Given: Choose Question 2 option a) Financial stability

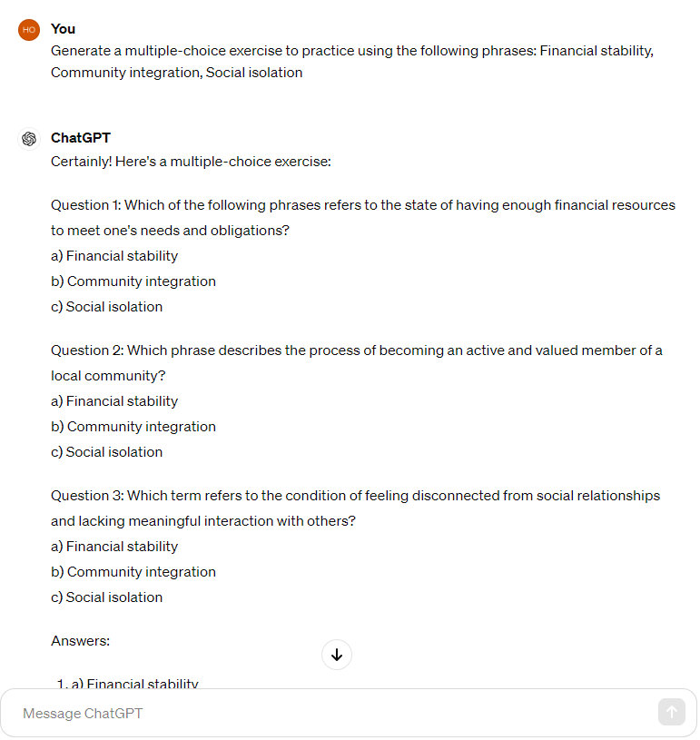Looking at the screenshot, I should click(x=114, y=401).
